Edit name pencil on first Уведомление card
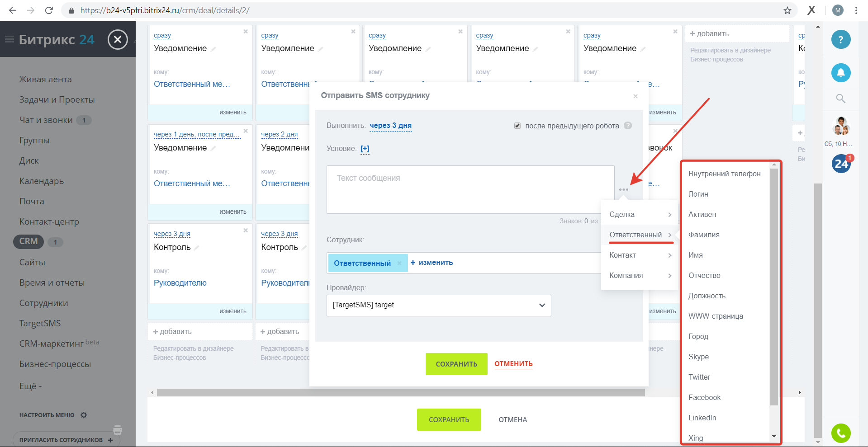Screen dimensions: 868x447 pos(213,49)
